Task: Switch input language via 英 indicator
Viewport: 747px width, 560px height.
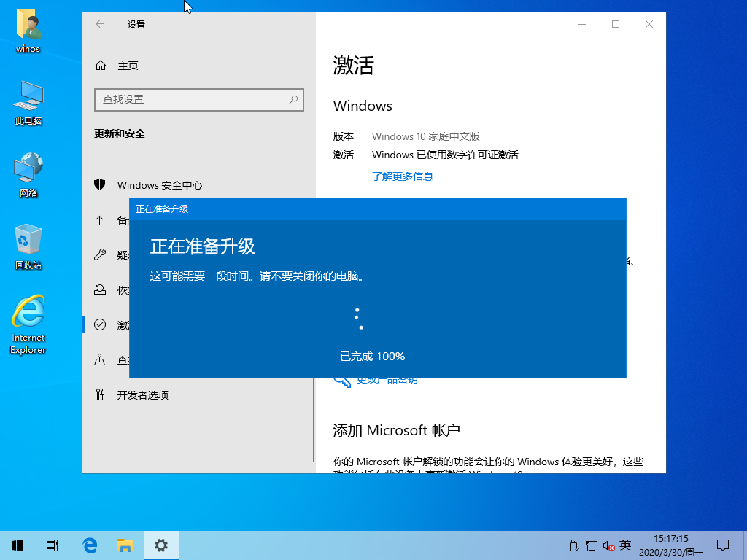Action: (625, 545)
